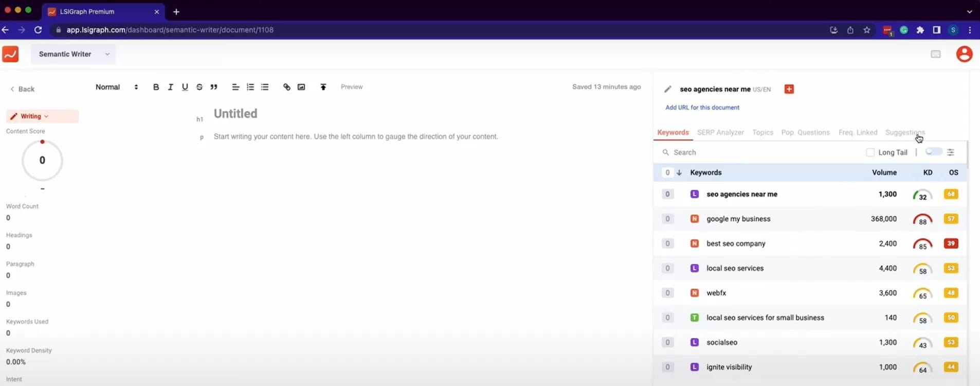The height and width of the screenshot is (386, 980).
Task: Open the browser tab list chevron
Action: pos(969,11)
